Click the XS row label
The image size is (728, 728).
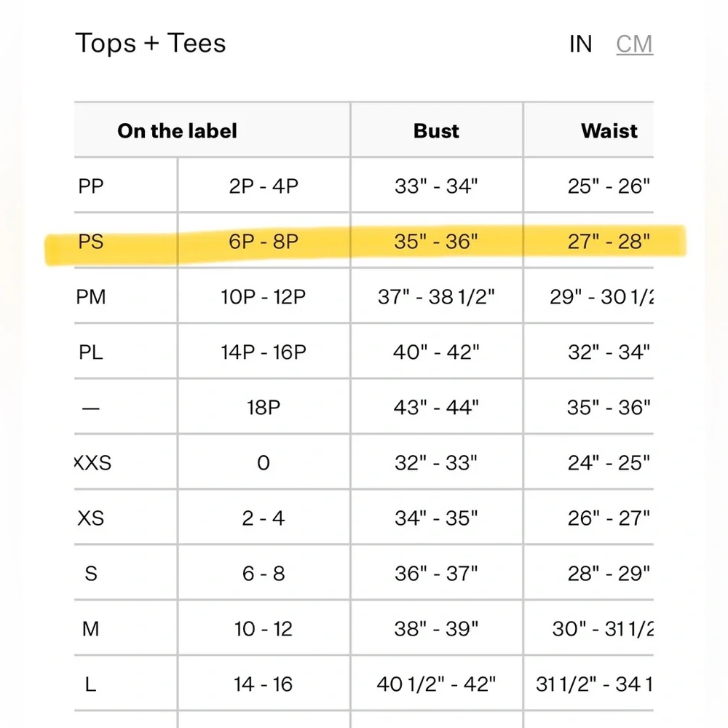[91, 518]
